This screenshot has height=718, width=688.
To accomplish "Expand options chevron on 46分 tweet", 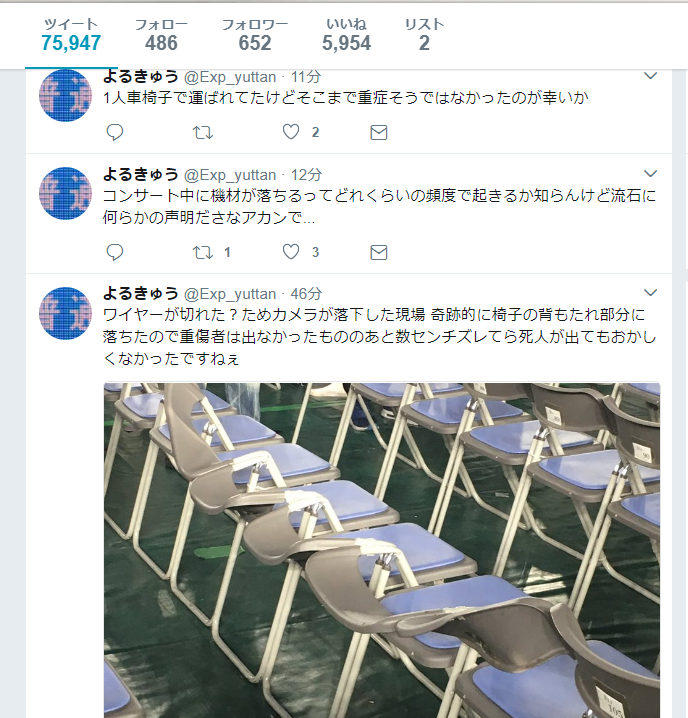I will (650, 293).
